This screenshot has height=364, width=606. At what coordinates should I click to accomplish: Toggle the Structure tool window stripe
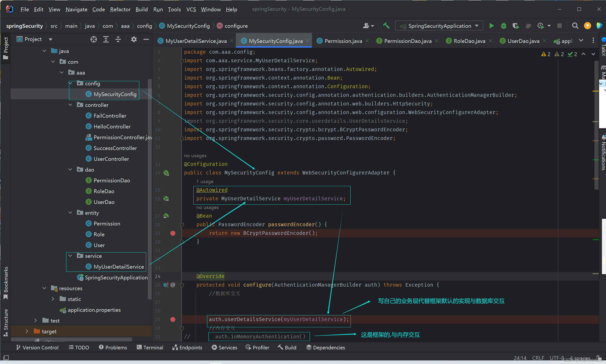tap(6, 321)
